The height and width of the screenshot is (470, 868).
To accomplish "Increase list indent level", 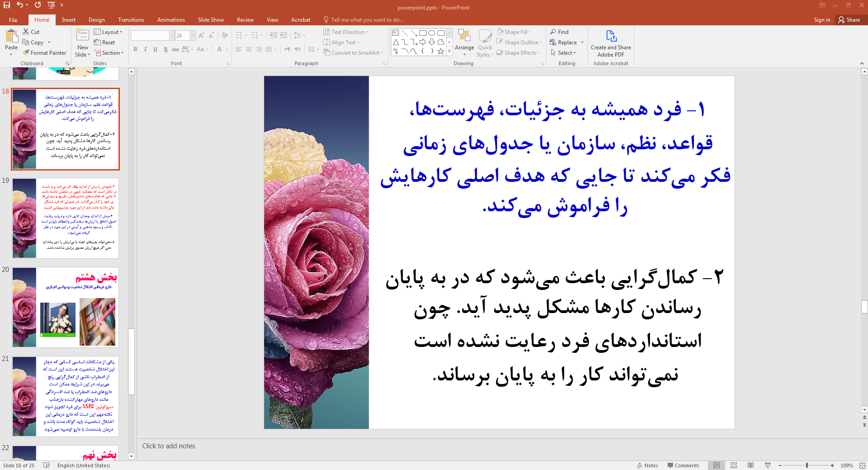I will point(284,35).
